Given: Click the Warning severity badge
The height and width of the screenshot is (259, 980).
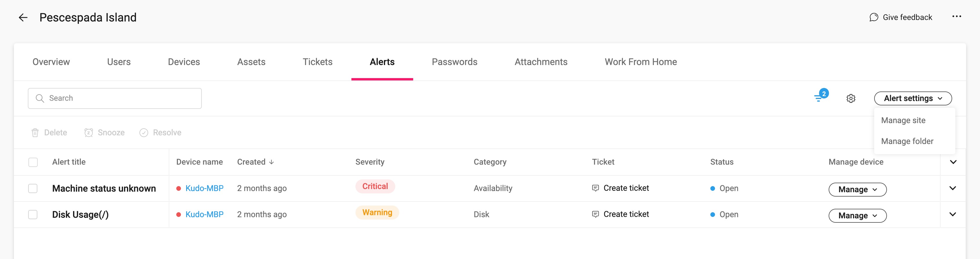Looking at the screenshot, I should [377, 213].
